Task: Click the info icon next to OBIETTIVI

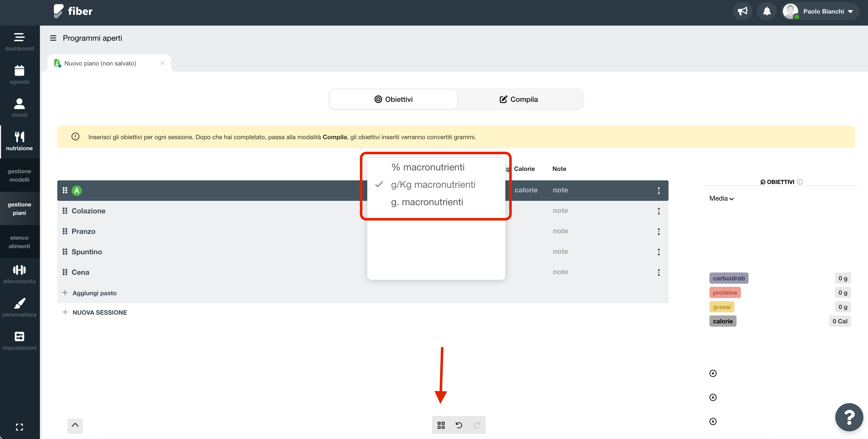Action: point(800,182)
